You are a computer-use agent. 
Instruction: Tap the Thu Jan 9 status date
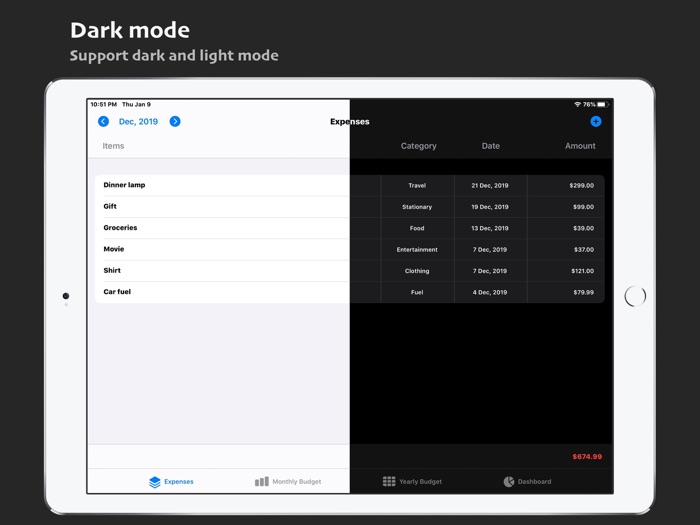tap(136, 104)
